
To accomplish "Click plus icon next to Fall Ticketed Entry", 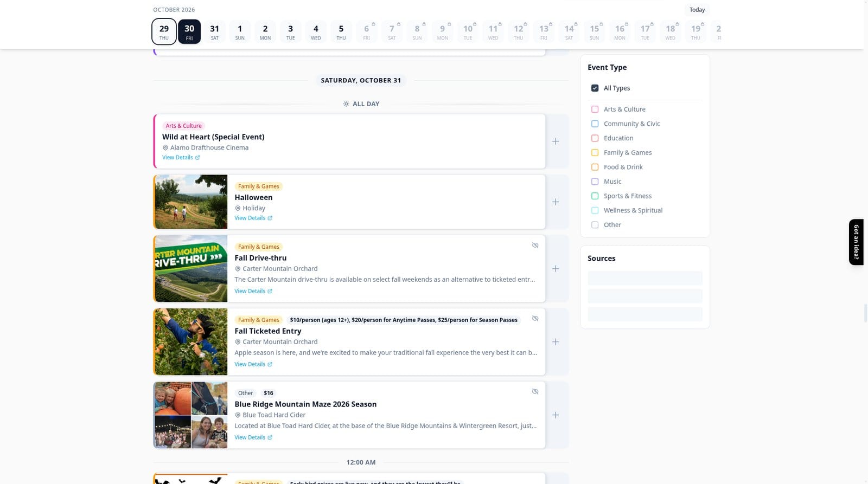I will coord(556,342).
